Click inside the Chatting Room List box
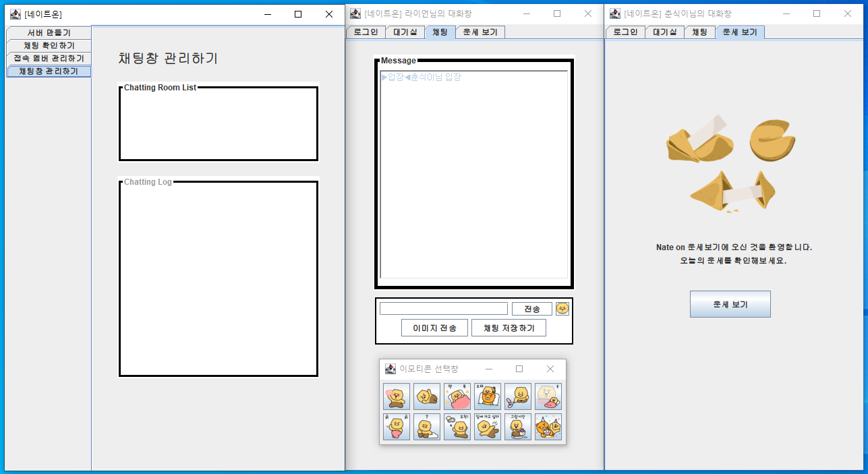 [x=219, y=124]
